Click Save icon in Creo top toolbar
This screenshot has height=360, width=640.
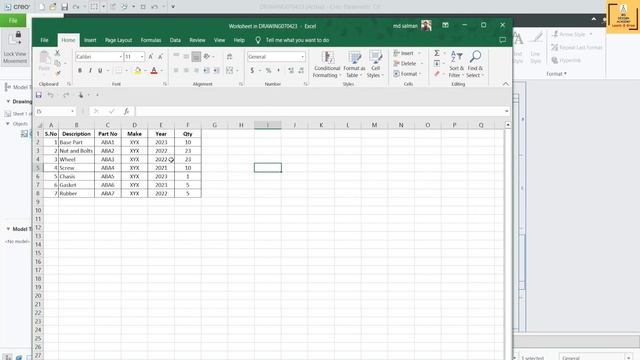[64, 7]
